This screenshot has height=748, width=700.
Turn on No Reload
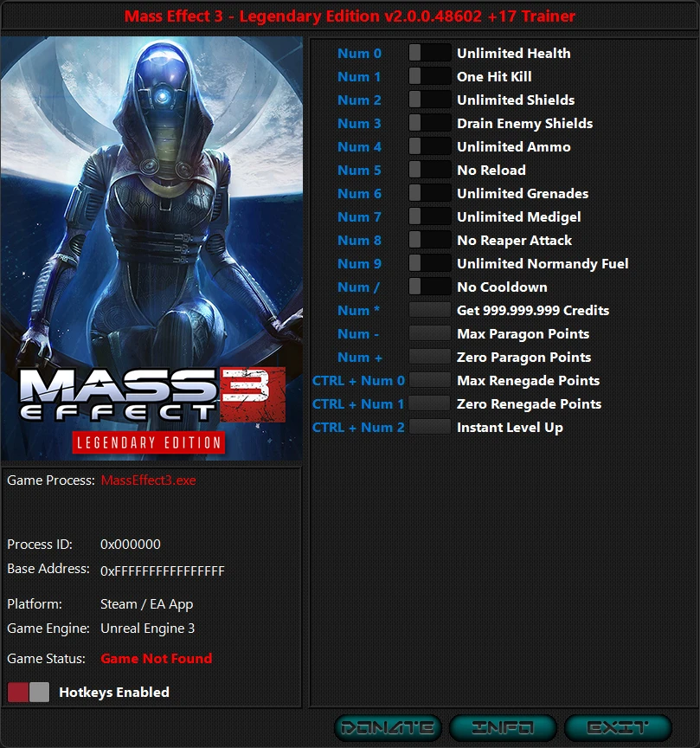pyautogui.click(x=430, y=170)
